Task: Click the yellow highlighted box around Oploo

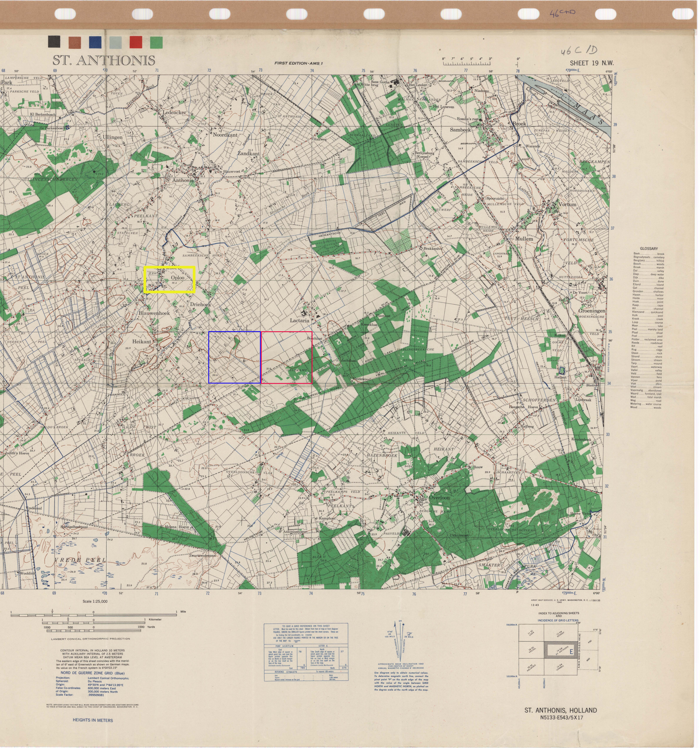Action: coord(169,280)
